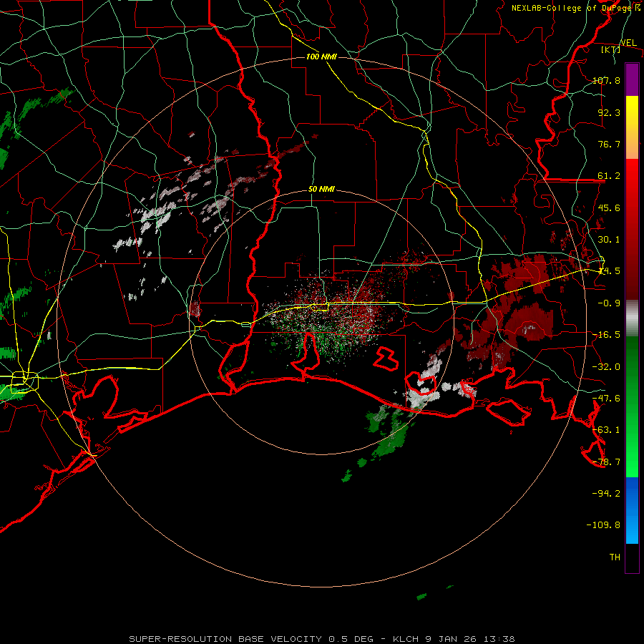Click the 100 NMI range ring label
The width and height of the screenshot is (644, 644).
coord(321,57)
